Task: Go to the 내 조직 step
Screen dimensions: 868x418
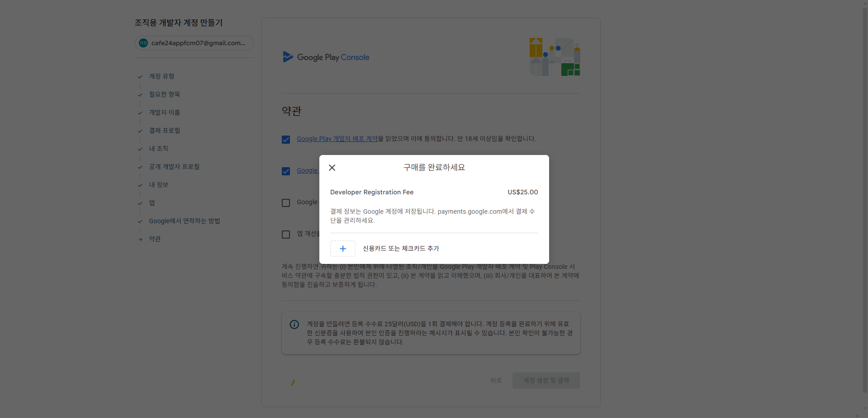Action: tap(158, 149)
